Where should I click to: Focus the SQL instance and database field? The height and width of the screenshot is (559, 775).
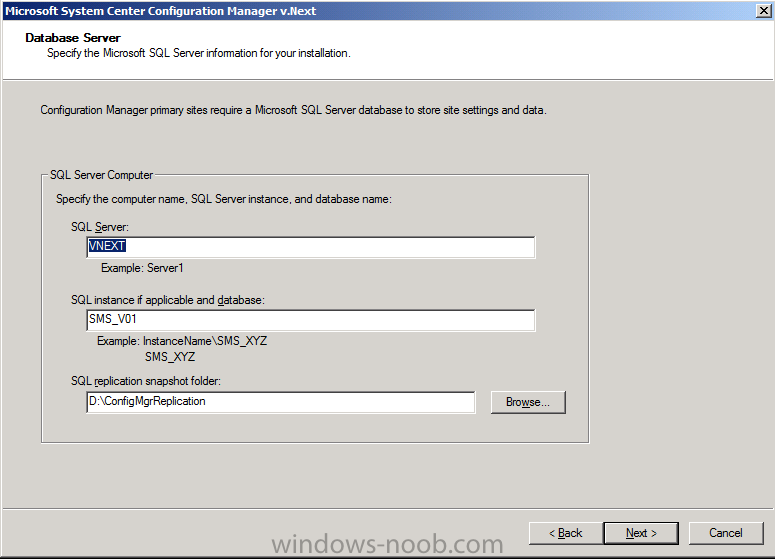[310, 320]
